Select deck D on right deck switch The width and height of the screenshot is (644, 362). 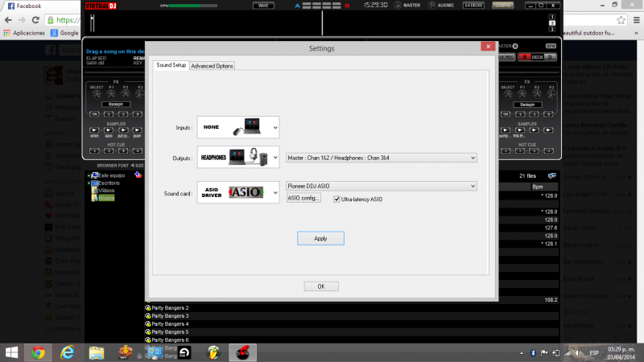tap(551, 57)
